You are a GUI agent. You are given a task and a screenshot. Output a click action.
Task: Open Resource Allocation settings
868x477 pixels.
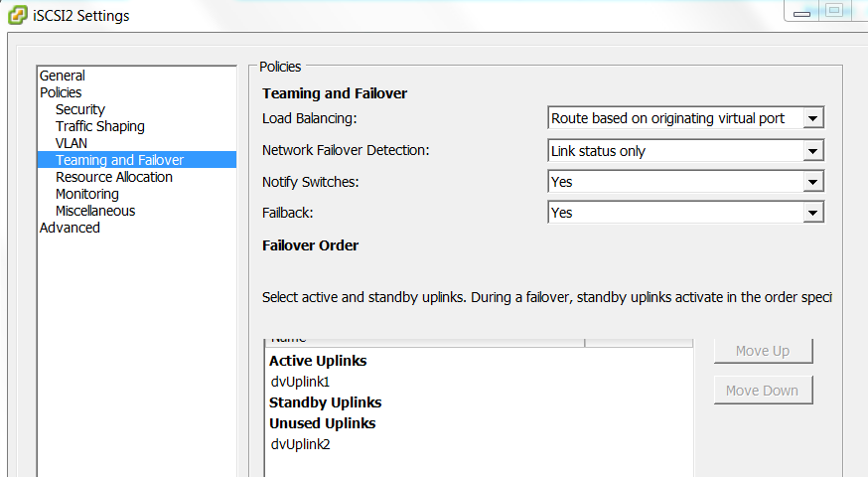tap(114, 177)
